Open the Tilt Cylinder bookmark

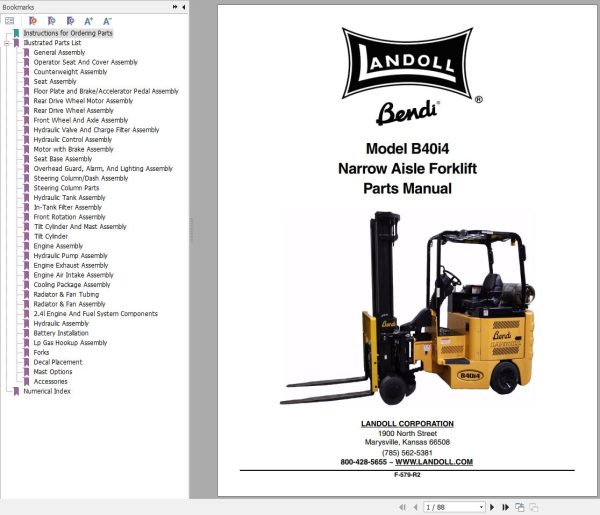[x=51, y=236]
